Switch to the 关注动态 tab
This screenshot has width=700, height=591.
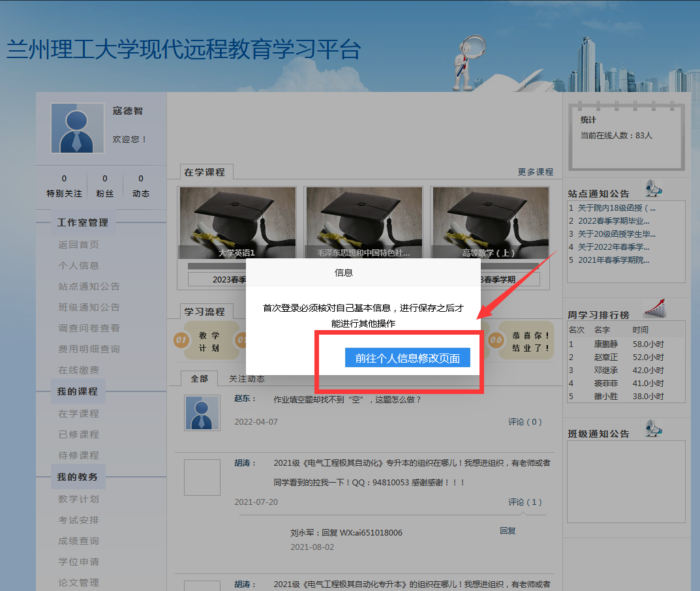tap(247, 379)
